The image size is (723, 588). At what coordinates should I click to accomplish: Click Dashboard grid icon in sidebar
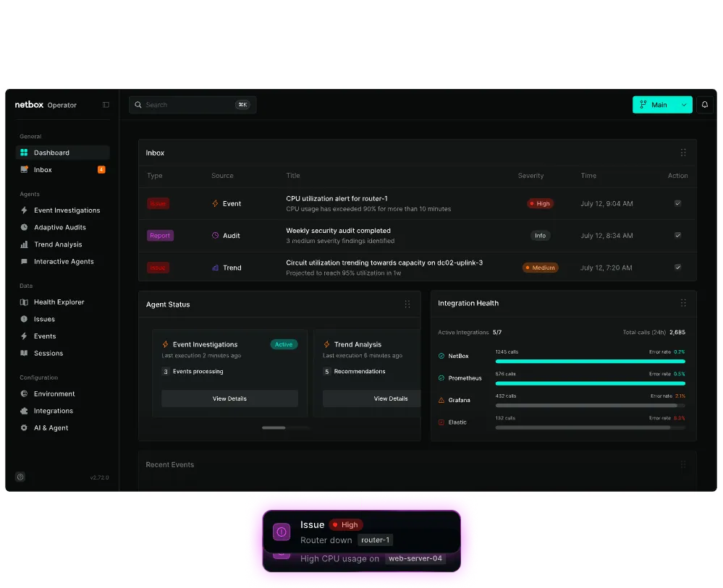[24, 153]
